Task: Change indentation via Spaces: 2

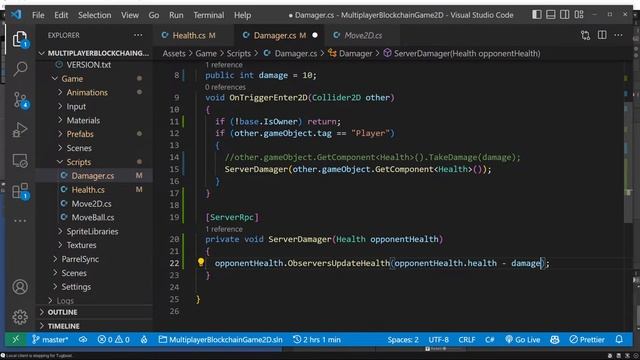Action: tap(403, 340)
